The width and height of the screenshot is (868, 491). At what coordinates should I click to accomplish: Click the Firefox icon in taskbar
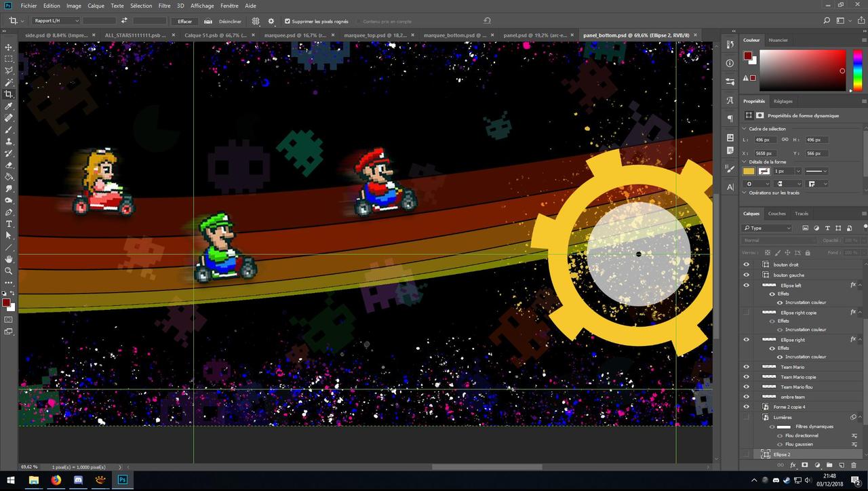click(56, 480)
